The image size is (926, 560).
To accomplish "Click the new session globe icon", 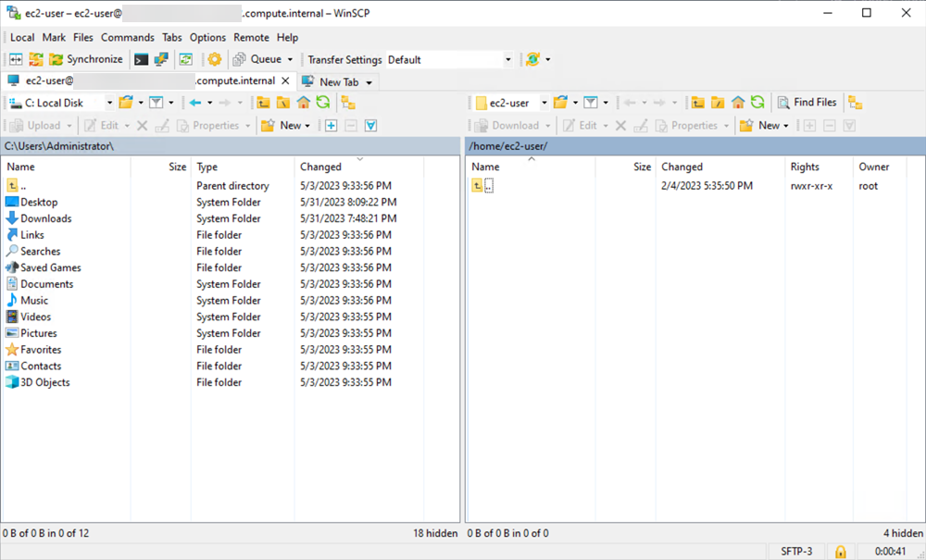I will pos(532,59).
